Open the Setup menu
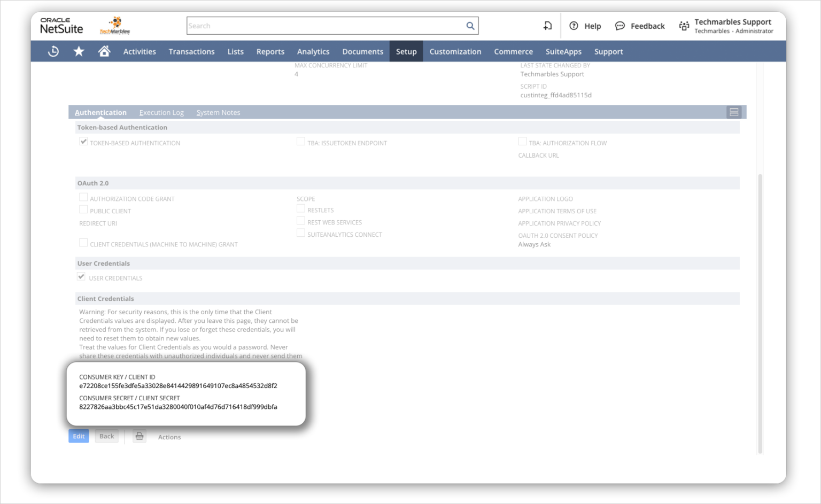Image resolution: width=821 pixels, height=504 pixels. [406, 51]
